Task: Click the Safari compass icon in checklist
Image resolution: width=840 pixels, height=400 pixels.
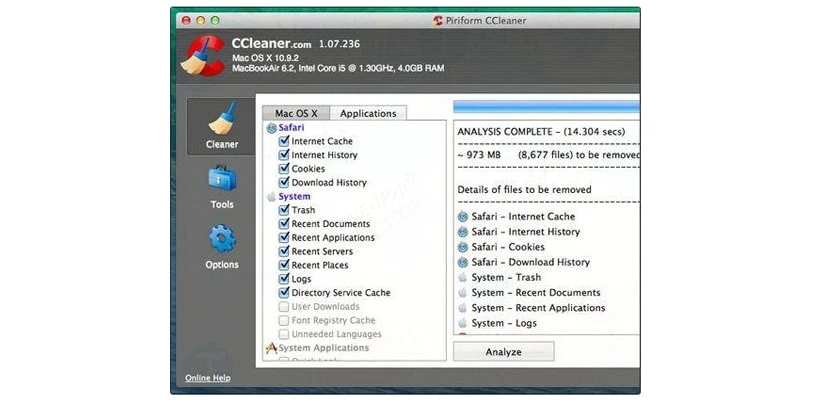Action: tap(272, 128)
